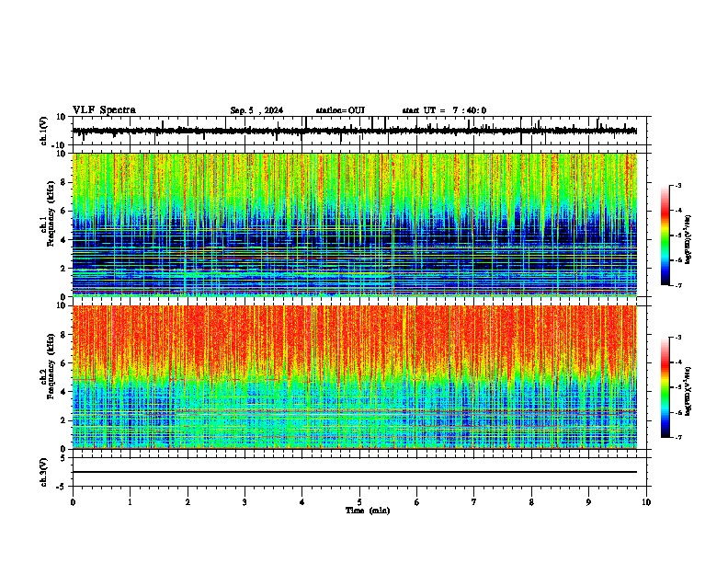Select the date text "Sep. 5 , 2024"
728x563 pixels.
pyautogui.click(x=256, y=110)
